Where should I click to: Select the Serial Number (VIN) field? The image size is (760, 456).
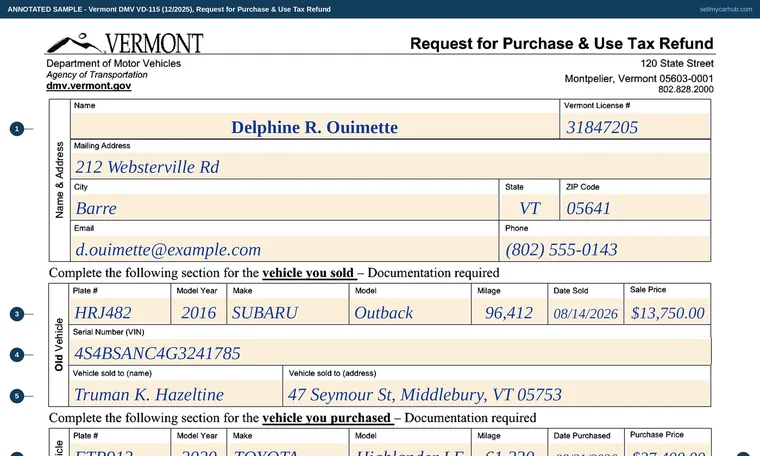(391, 352)
